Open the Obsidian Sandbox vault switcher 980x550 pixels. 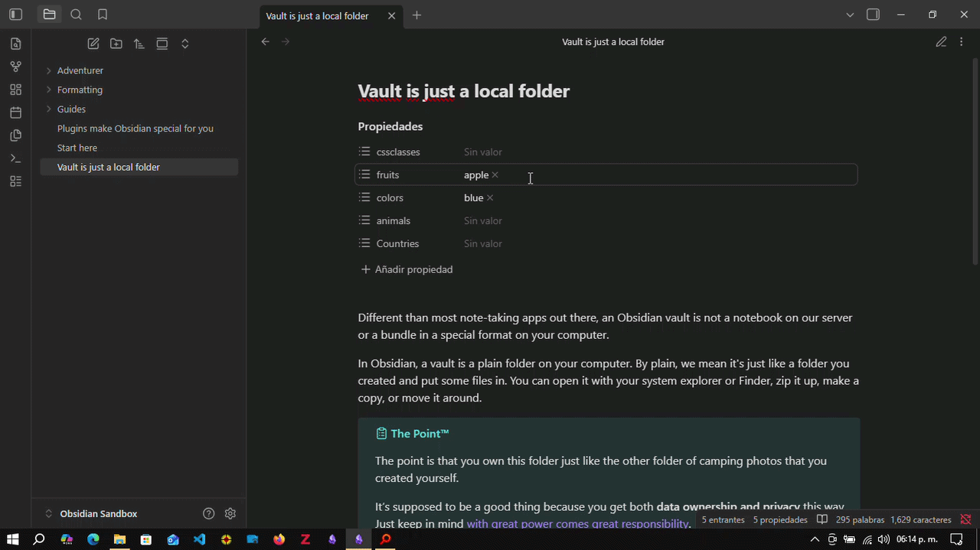pyautogui.click(x=98, y=513)
